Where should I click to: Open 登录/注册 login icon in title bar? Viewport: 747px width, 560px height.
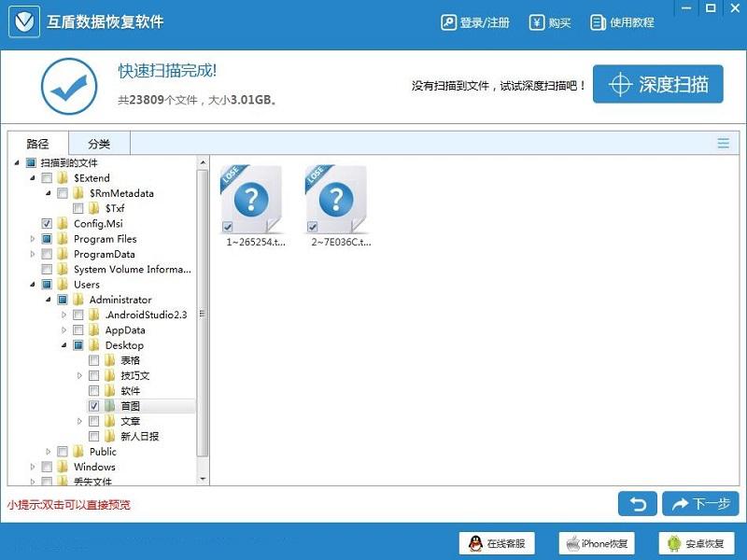pos(449,22)
